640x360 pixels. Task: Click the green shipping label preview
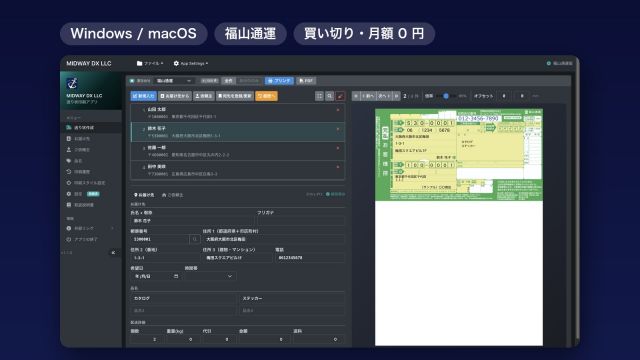459,155
